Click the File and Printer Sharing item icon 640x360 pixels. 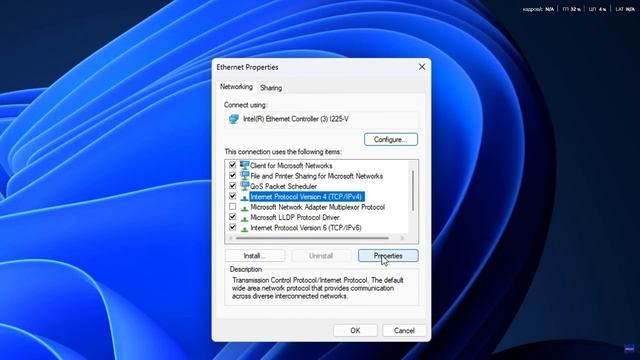[244, 176]
